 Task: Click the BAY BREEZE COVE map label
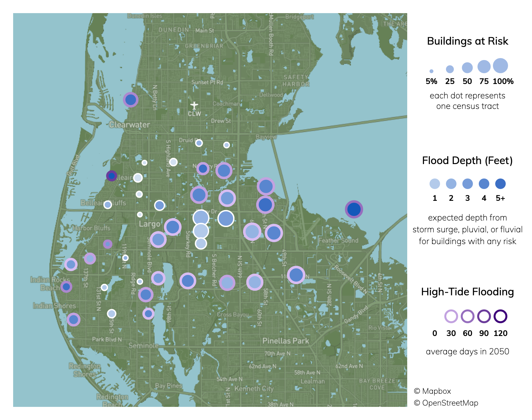click(x=377, y=384)
